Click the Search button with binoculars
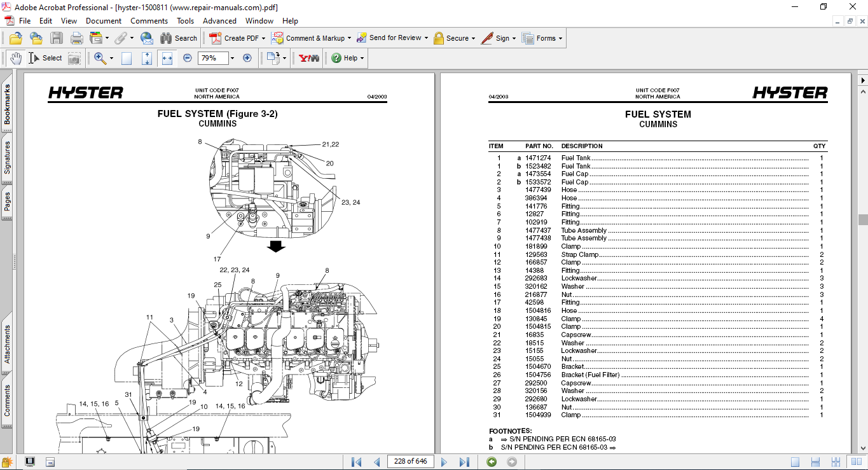 coord(179,38)
